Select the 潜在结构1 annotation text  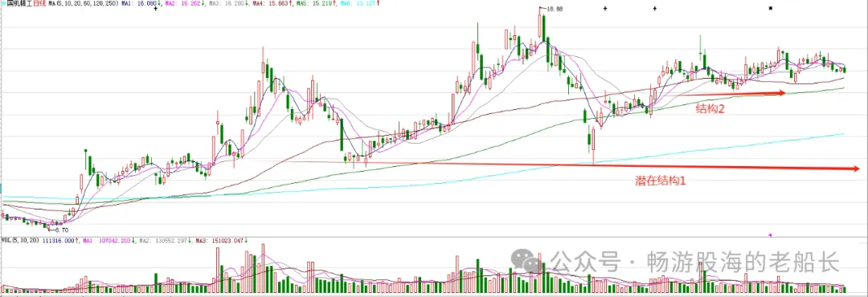click(x=660, y=181)
